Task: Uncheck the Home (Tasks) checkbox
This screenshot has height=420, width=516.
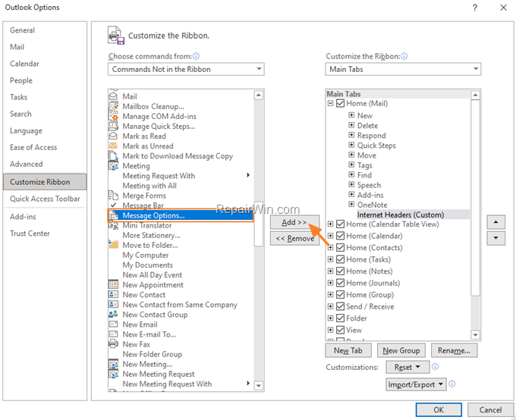Action: 340,259
